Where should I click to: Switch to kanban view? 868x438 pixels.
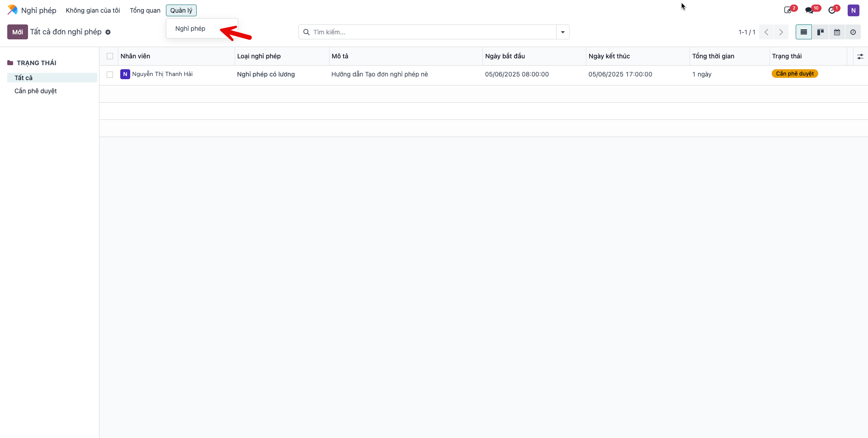(820, 32)
